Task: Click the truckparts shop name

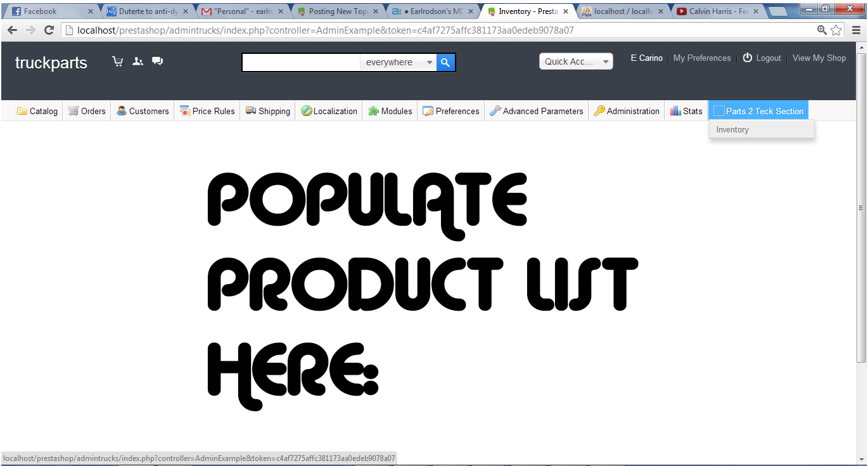Action: 51,63
